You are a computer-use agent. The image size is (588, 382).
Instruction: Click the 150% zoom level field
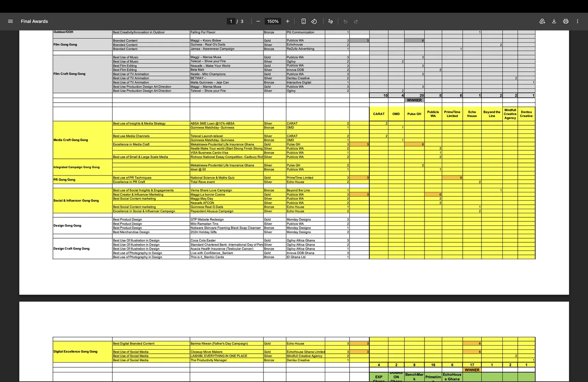click(x=273, y=21)
